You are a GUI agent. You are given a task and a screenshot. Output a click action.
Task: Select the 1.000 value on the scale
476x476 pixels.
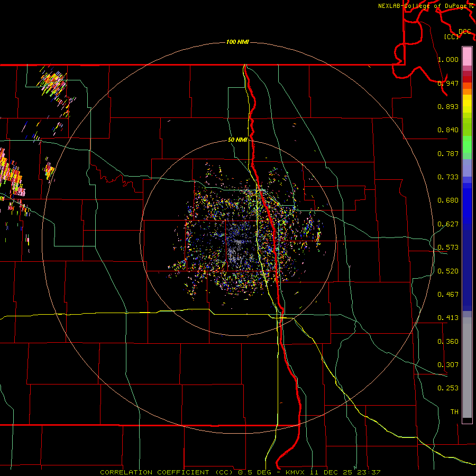click(x=448, y=59)
